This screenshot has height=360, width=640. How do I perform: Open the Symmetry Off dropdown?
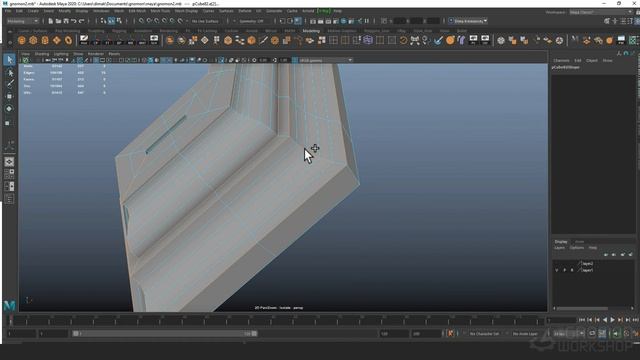253,21
